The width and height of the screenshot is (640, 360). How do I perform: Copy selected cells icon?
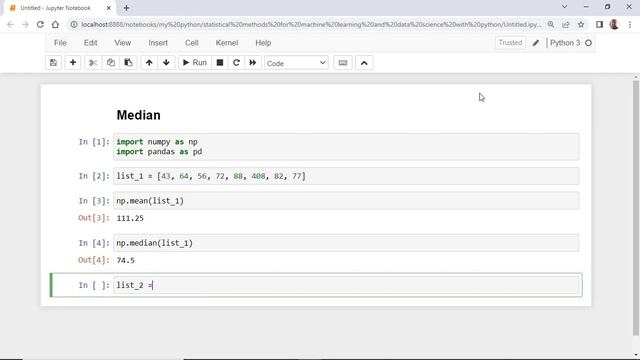[111, 63]
